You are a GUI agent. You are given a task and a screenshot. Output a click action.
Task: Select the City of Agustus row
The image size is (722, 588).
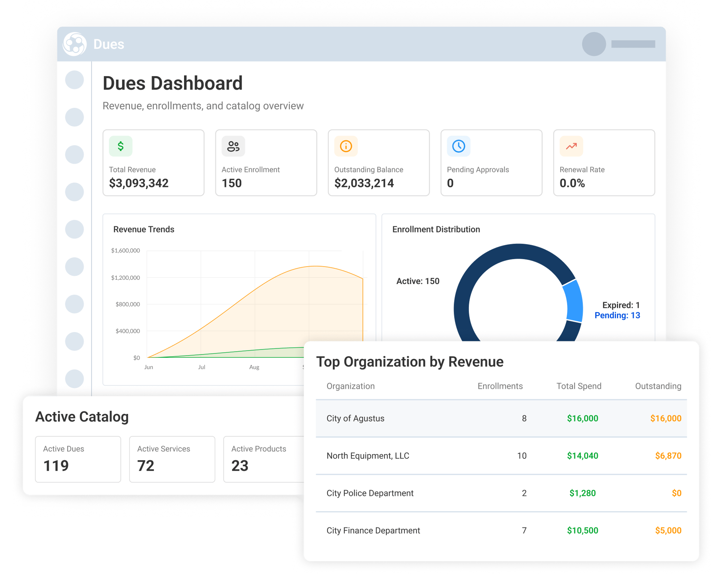pyautogui.click(x=501, y=418)
